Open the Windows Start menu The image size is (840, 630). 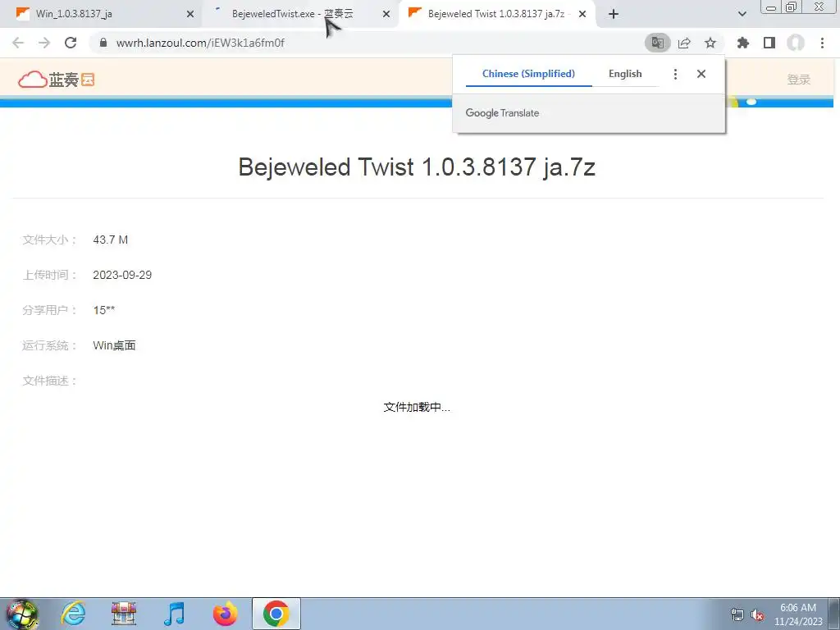click(22, 614)
